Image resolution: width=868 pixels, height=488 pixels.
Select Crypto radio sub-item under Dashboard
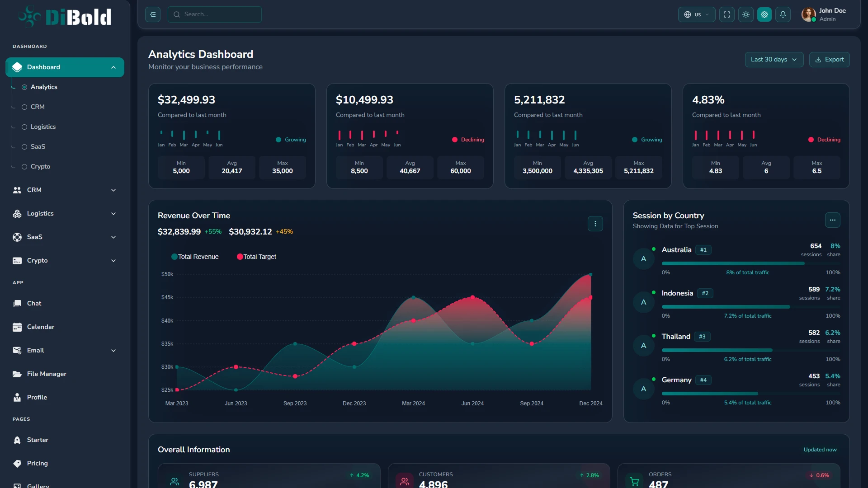coord(24,167)
